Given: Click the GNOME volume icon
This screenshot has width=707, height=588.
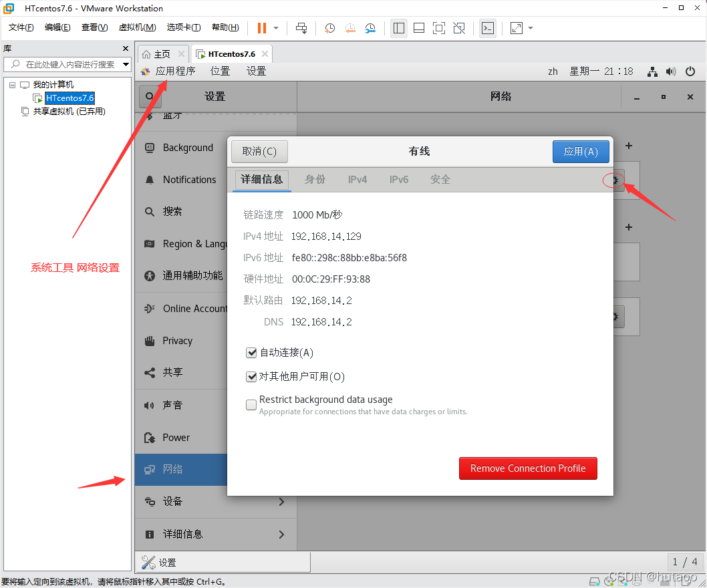Looking at the screenshot, I should pyautogui.click(x=671, y=71).
